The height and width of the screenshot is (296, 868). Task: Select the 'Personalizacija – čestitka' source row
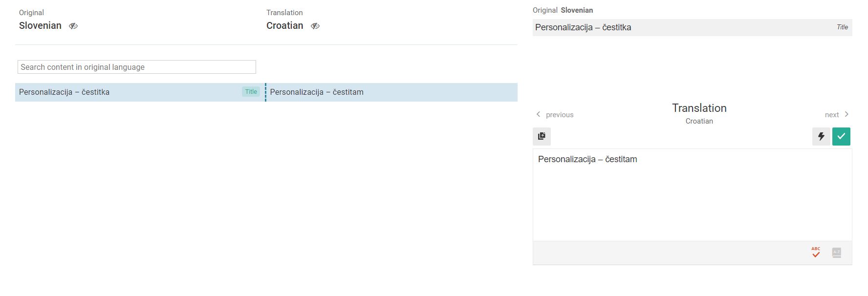tap(140, 92)
